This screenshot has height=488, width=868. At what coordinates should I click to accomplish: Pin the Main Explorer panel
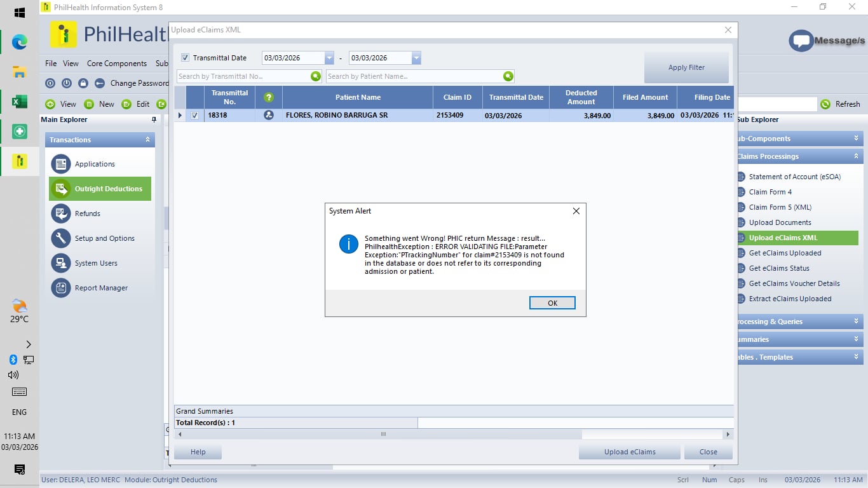pyautogui.click(x=154, y=119)
